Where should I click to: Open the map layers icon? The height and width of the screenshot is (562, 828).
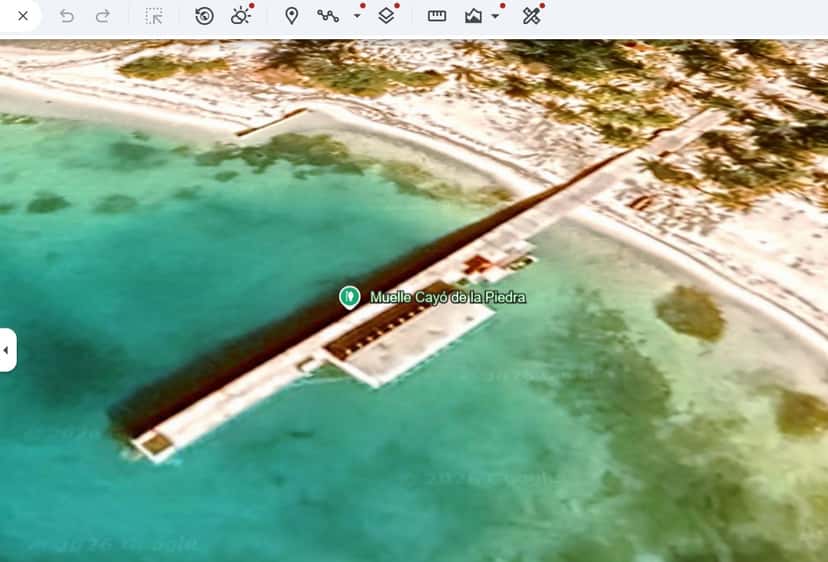coord(386,16)
